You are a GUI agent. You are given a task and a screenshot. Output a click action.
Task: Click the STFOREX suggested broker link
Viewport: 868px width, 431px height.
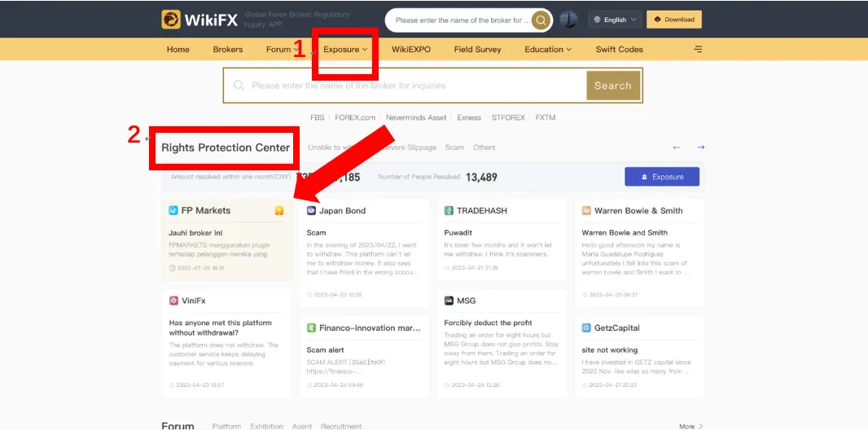508,117
